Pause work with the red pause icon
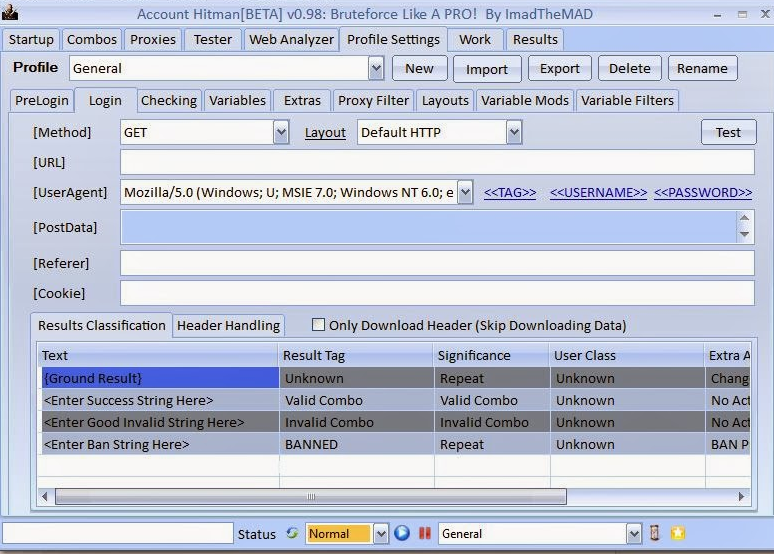 (425, 533)
